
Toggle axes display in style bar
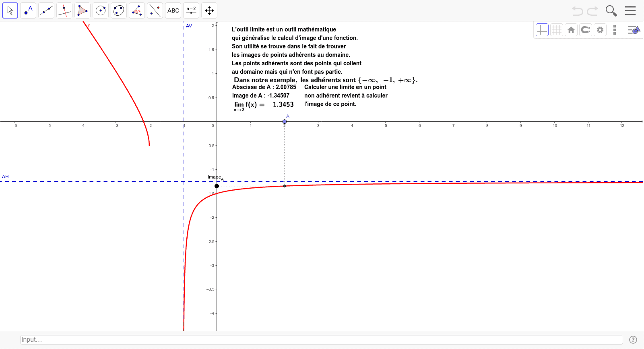(542, 30)
